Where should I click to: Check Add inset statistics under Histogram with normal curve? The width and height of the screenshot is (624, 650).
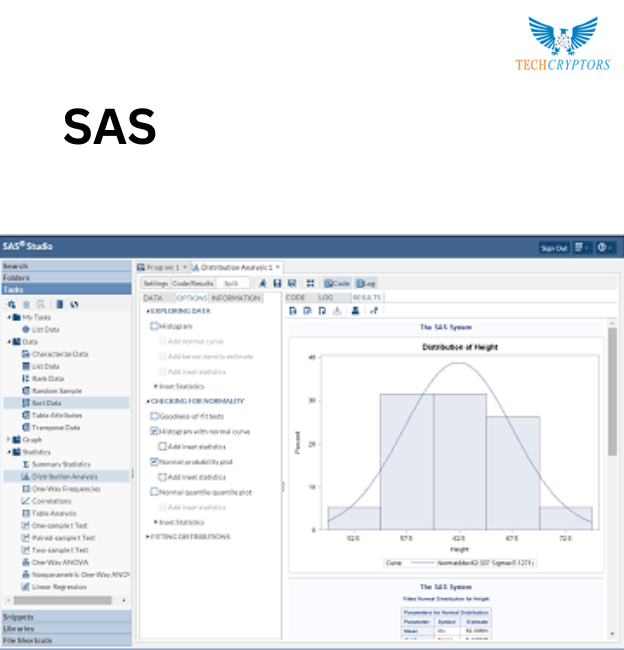163,446
